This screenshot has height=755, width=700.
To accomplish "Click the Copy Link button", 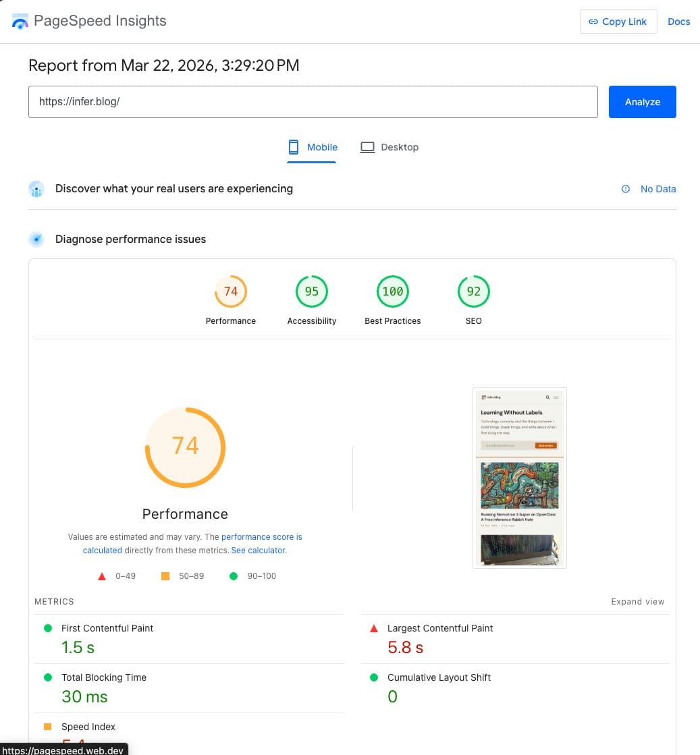I will [618, 22].
